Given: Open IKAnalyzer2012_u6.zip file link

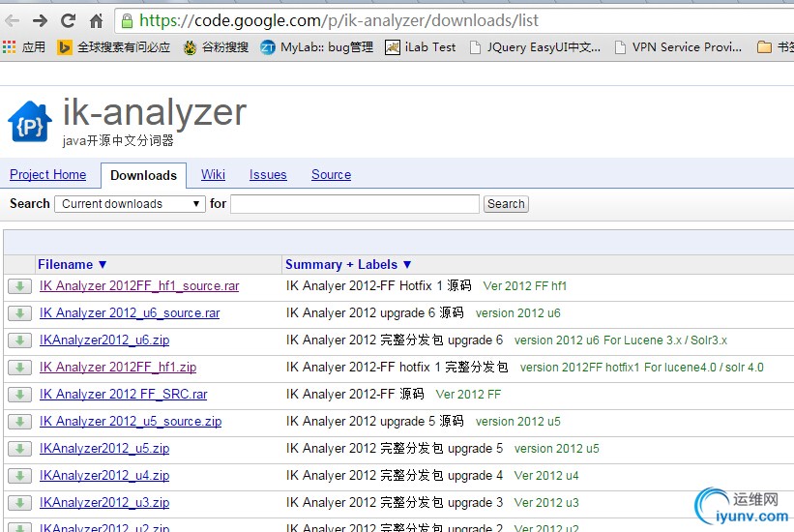Looking at the screenshot, I should click(x=104, y=340).
